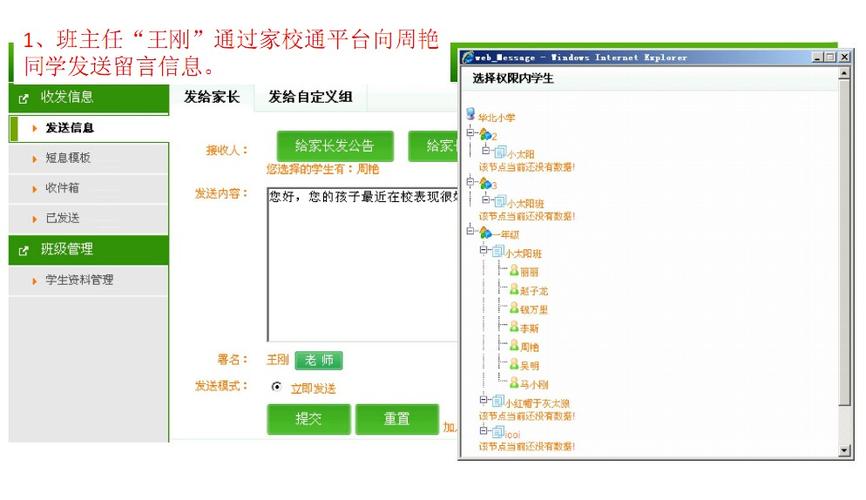Click inside the 发送内容 message text area

(363, 264)
